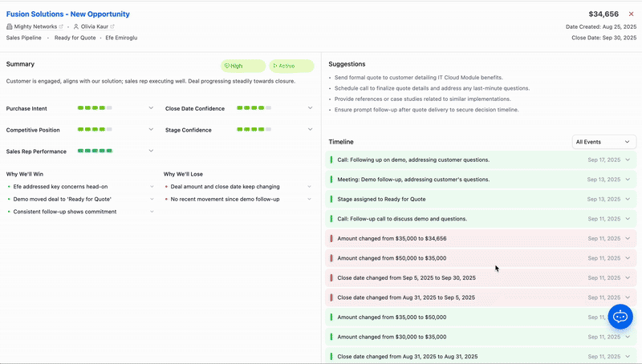Expand Sales Rep Performance details

click(x=151, y=151)
